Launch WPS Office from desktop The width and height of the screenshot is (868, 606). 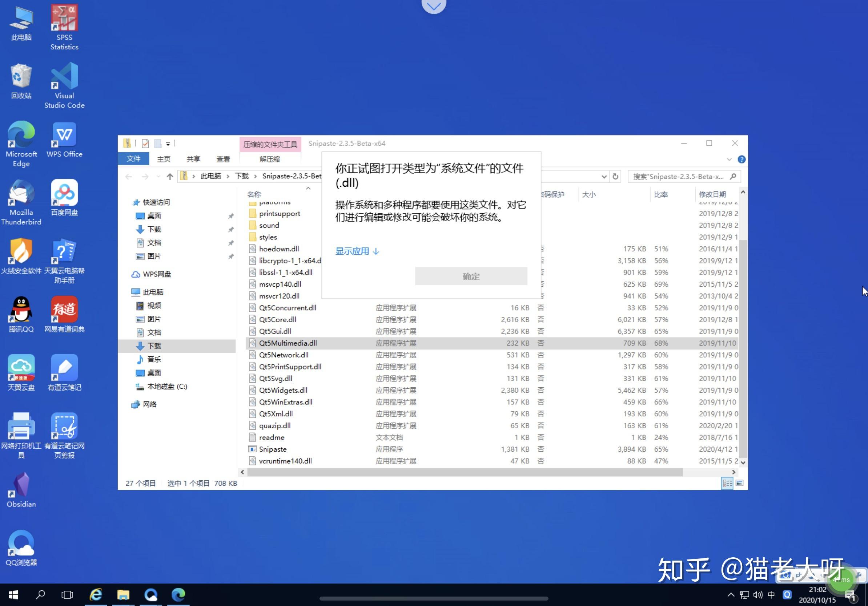[64, 140]
